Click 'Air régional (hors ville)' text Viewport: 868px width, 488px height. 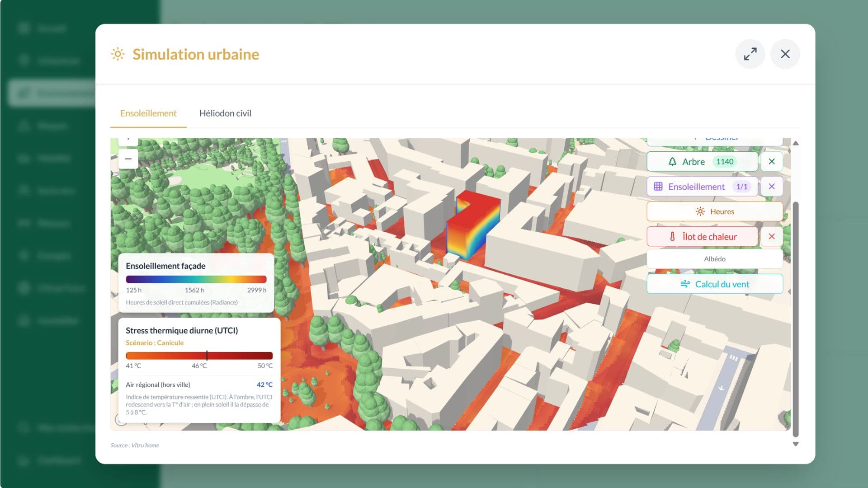tap(158, 385)
